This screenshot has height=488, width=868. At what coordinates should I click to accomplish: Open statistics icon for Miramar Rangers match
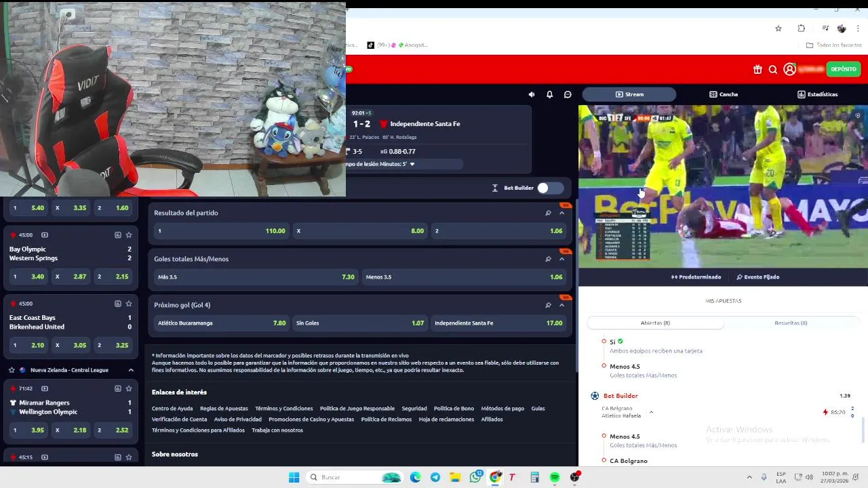(x=117, y=388)
